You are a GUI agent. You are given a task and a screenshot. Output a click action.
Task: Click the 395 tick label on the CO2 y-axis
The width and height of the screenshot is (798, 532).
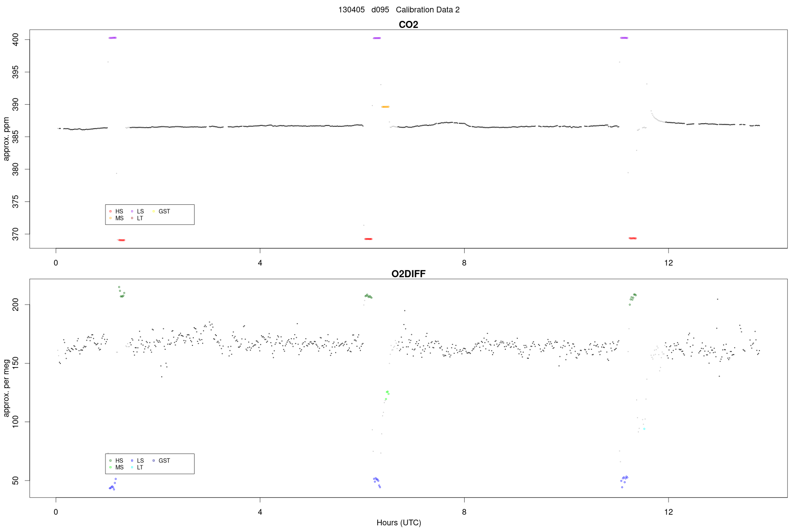16,72
